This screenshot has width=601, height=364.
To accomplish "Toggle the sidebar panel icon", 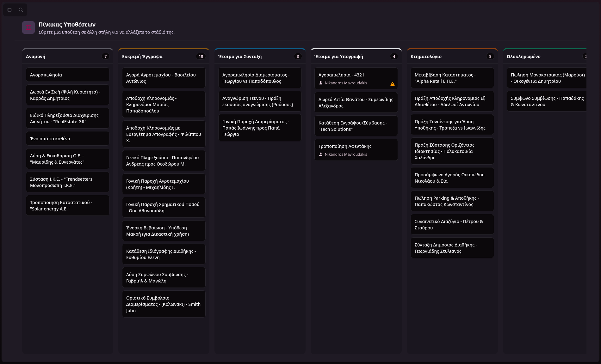I will pos(9,10).
